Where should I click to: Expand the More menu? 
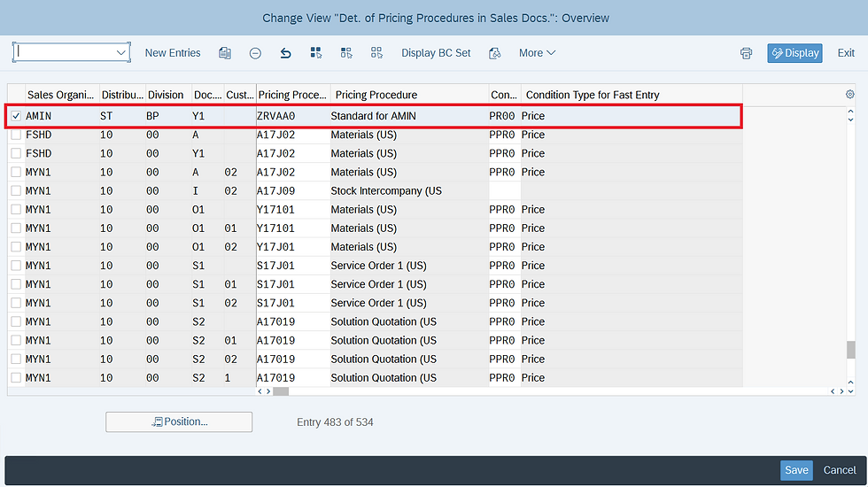537,53
